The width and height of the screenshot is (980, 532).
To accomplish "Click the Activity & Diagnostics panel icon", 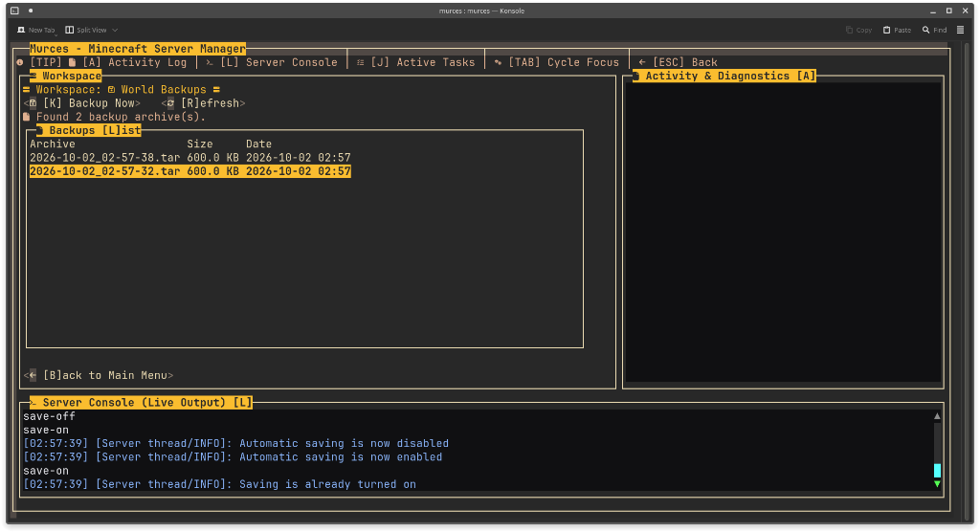I will [636, 76].
